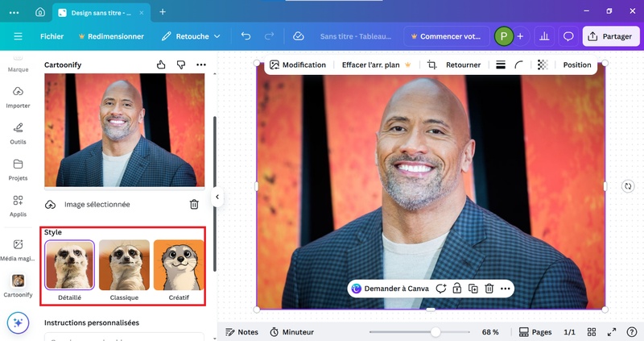
Task: Click thumbs down icon for Cartoonify
Action: tap(180, 64)
